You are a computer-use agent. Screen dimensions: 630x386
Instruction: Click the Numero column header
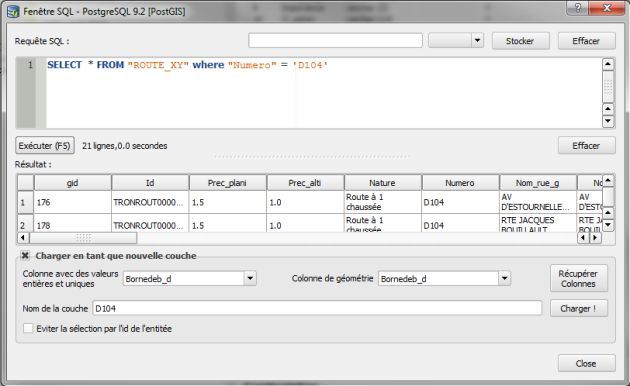(x=460, y=183)
